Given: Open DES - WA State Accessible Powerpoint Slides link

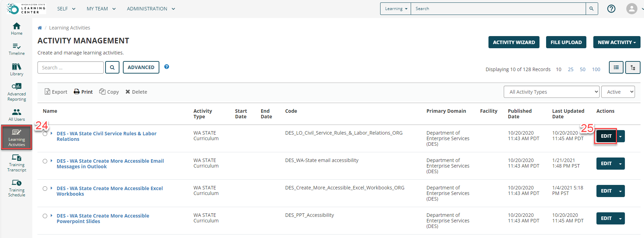Looking at the screenshot, I should [103, 218].
